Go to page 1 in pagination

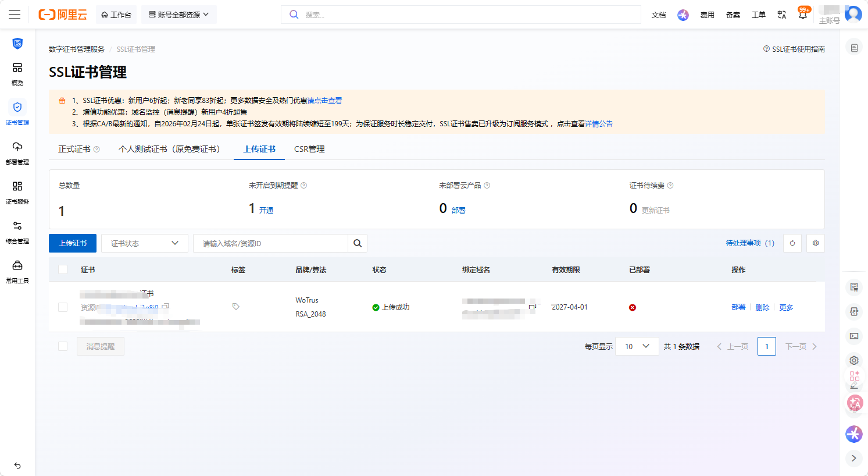pyautogui.click(x=767, y=346)
